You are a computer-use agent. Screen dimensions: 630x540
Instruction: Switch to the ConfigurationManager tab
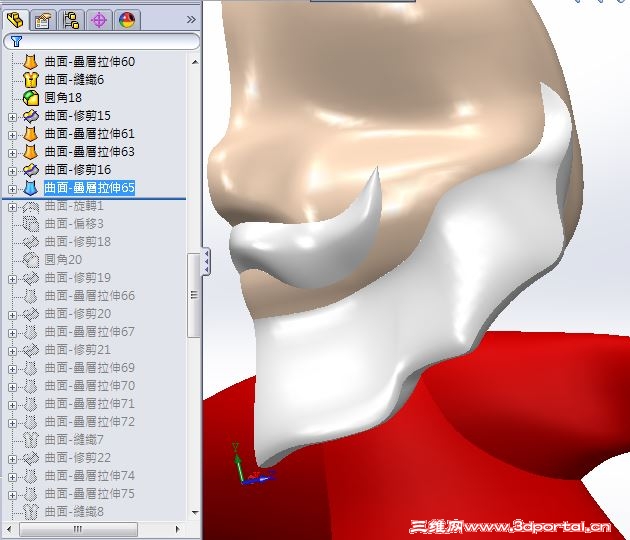coord(71,20)
